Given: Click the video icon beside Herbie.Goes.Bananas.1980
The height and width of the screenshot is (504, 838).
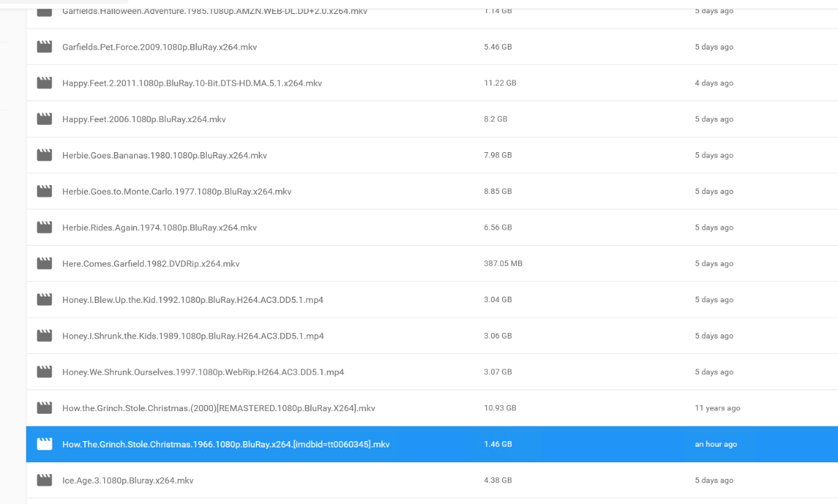Looking at the screenshot, I should pyautogui.click(x=45, y=155).
